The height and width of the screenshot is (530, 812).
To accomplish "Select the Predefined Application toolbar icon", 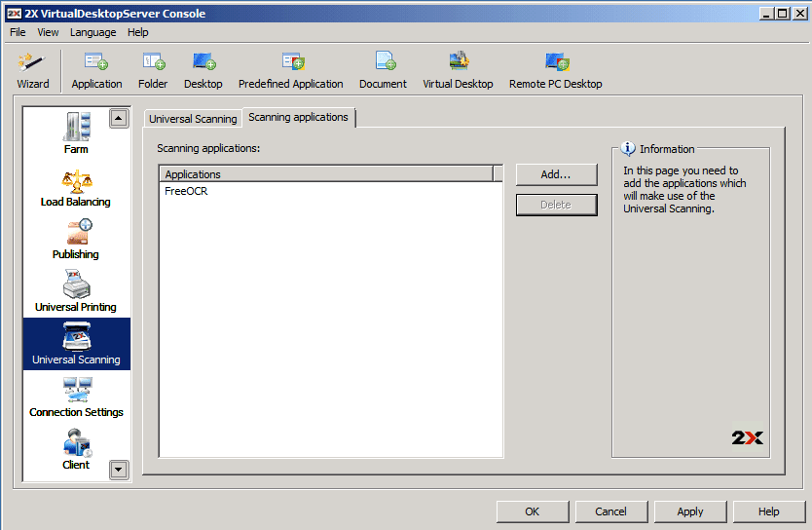I will pyautogui.click(x=290, y=71).
